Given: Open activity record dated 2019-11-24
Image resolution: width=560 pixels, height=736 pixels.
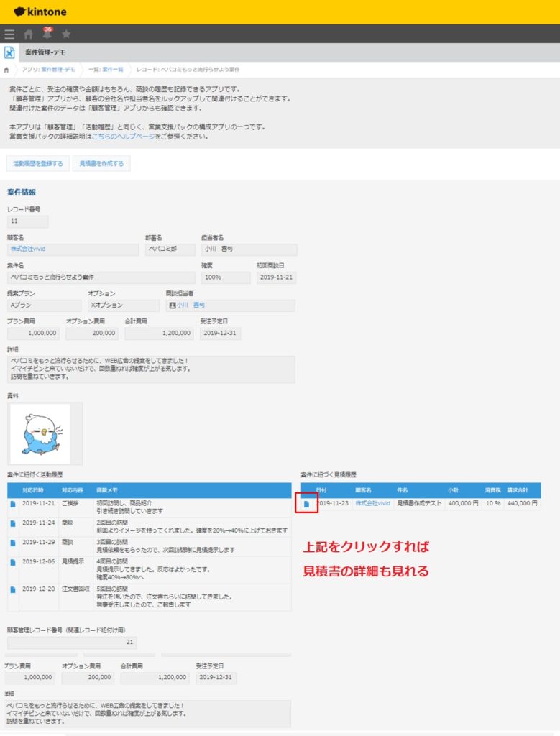Looking at the screenshot, I should 13,523.
